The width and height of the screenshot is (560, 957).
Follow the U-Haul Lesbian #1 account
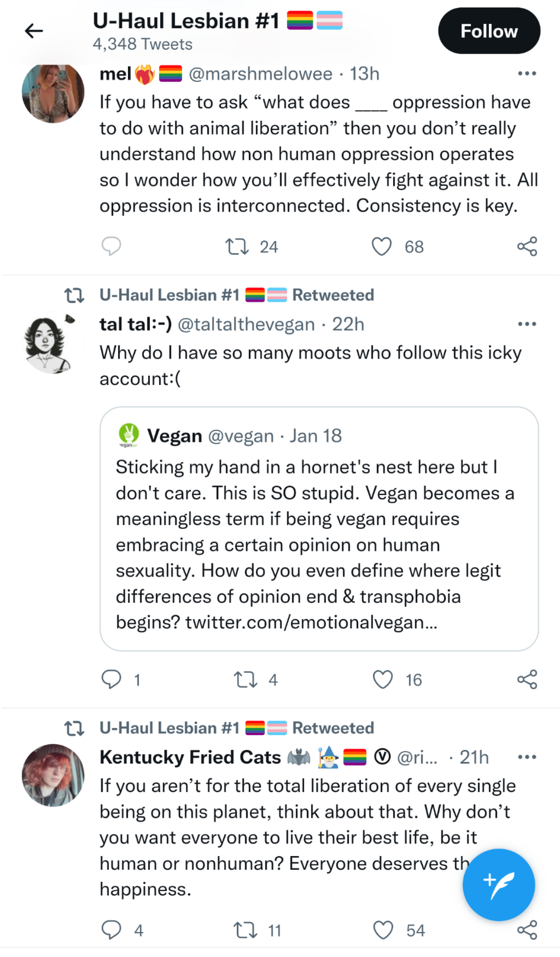(489, 31)
